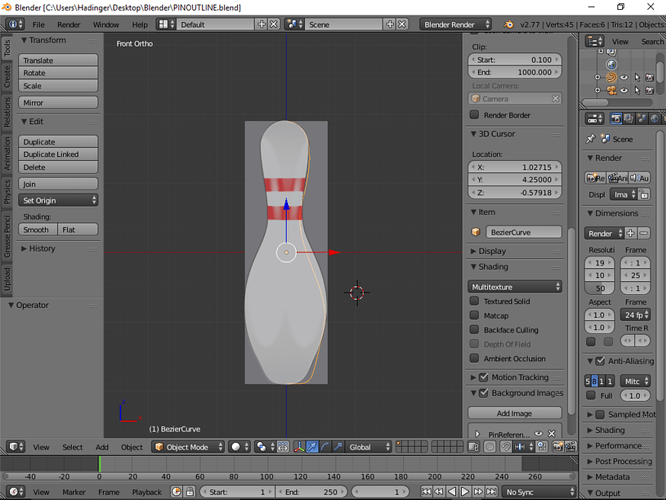Disable the Anti-Aliasing checkbox
The width and height of the screenshot is (666, 500).
[x=599, y=361]
